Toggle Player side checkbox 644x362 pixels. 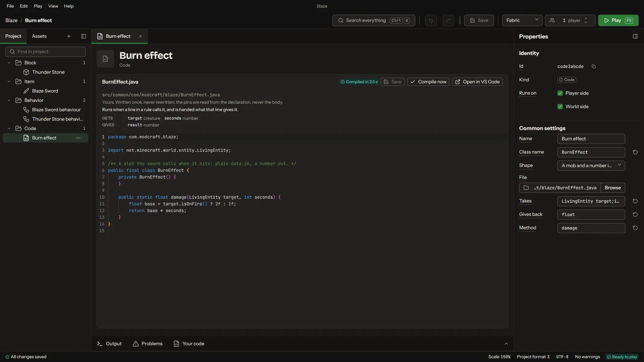pyautogui.click(x=560, y=93)
